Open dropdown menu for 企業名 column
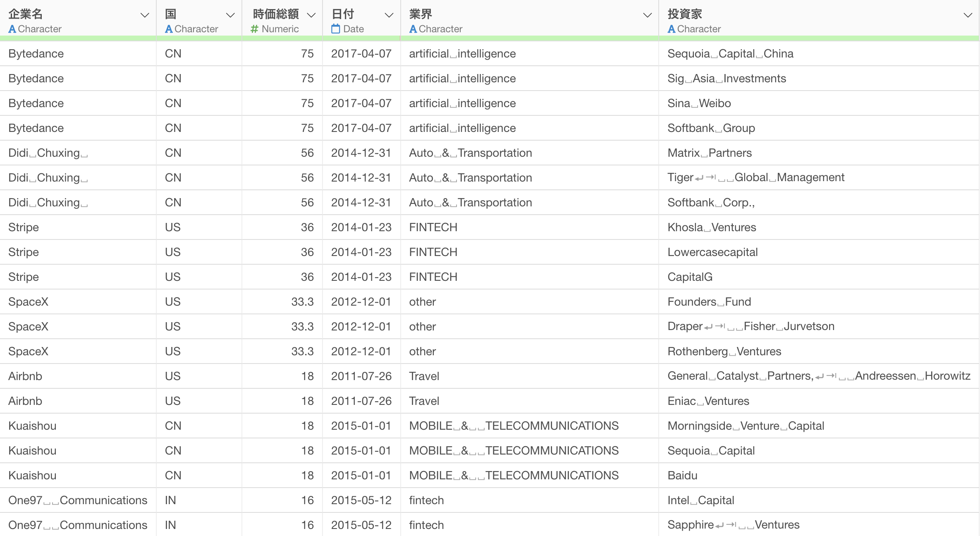The height and width of the screenshot is (536, 980). [145, 15]
